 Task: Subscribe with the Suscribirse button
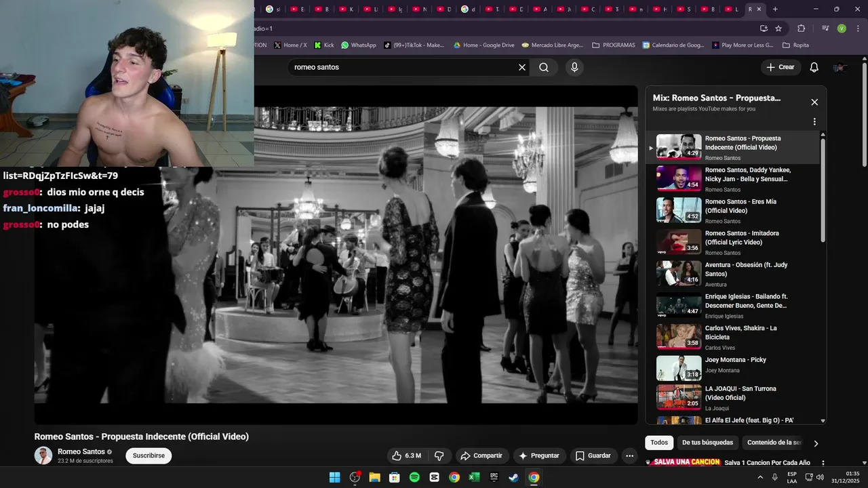click(149, 455)
